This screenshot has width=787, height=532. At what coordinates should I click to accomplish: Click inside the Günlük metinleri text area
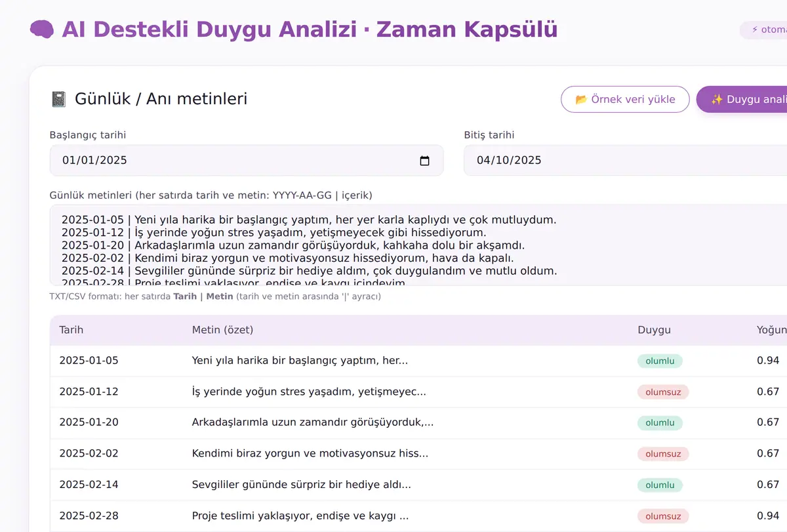coord(418,245)
